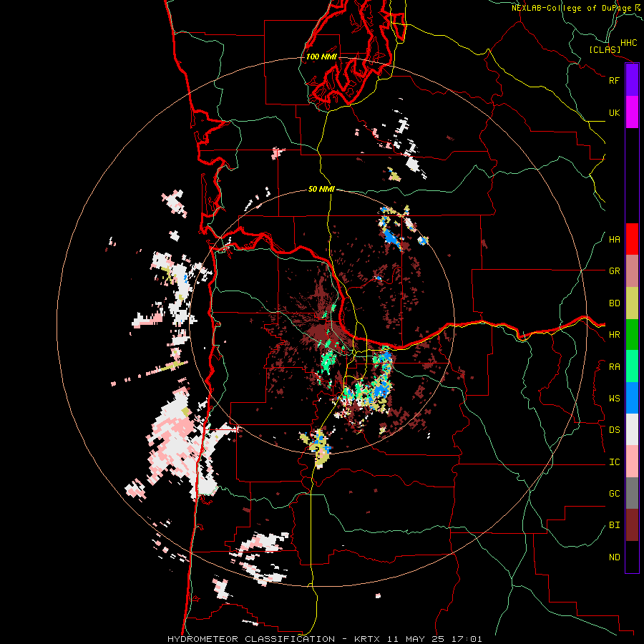Screen dimensions: 644x644
Task: Click the UK legend label
Action: pyautogui.click(x=614, y=112)
